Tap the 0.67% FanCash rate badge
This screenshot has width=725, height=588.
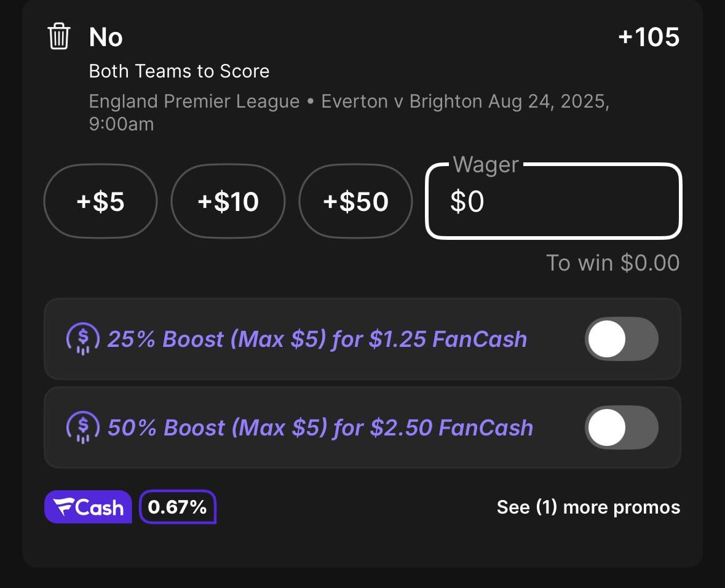click(x=178, y=507)
